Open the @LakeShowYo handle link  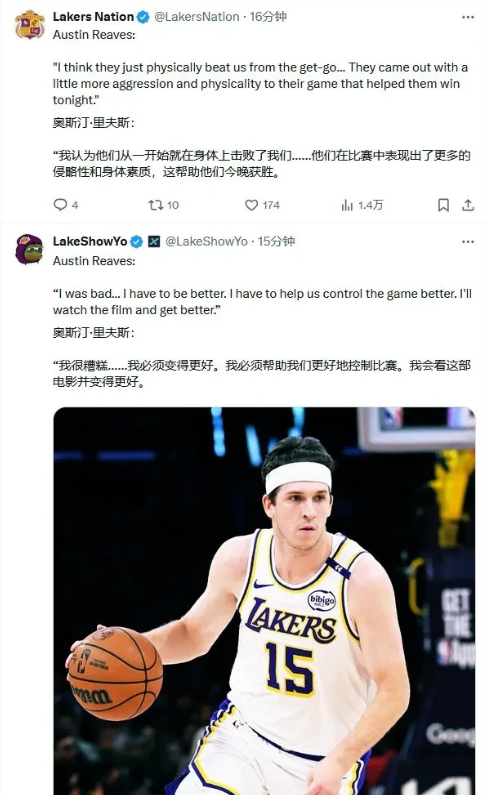coord(206,241)
